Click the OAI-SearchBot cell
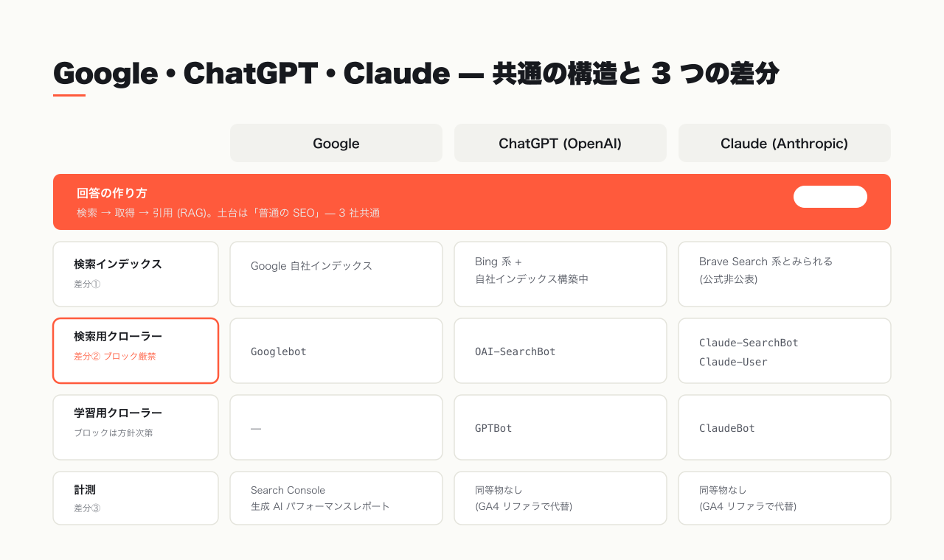 point(560,351)
